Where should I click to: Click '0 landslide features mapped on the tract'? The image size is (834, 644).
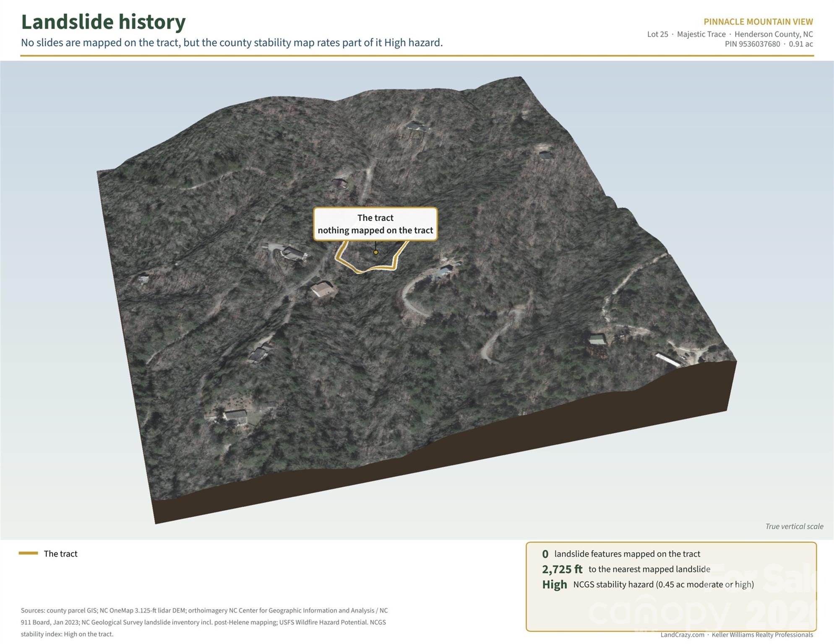(621, 554)
